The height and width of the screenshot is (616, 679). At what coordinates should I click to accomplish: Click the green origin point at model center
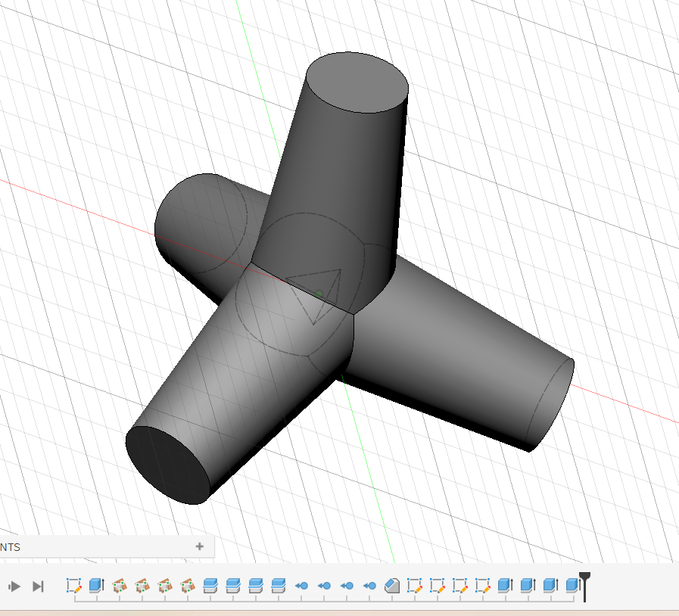(x=319, y=294)
